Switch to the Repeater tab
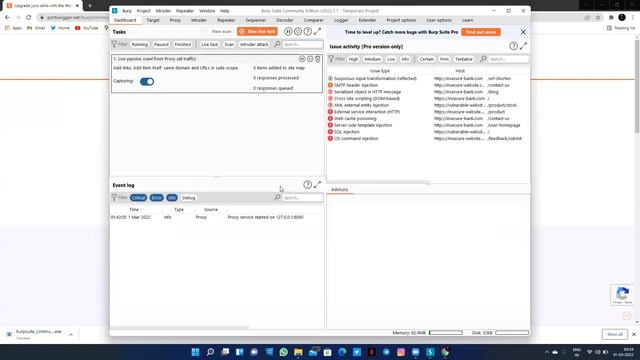 click(226, 20)
